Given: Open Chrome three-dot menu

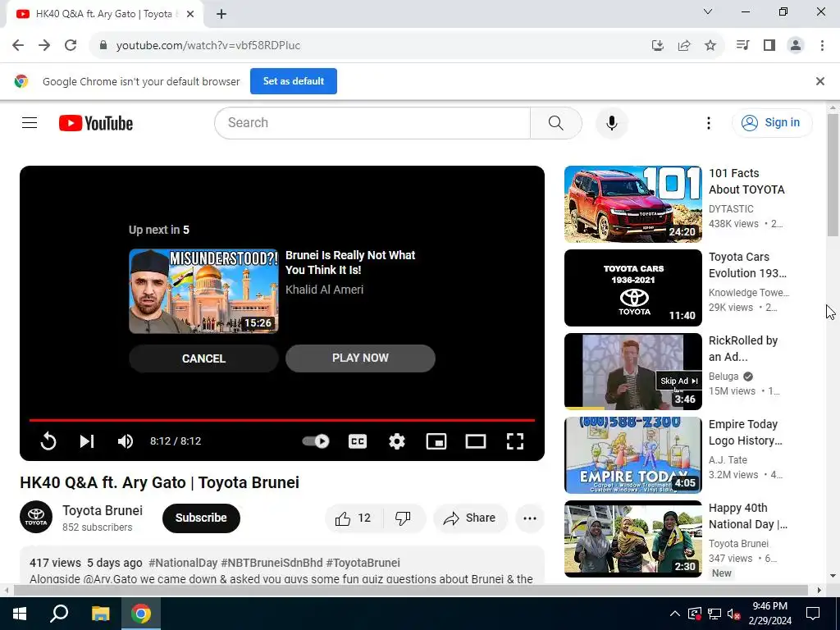Looking at the screenshot, I should click(822, 45).
